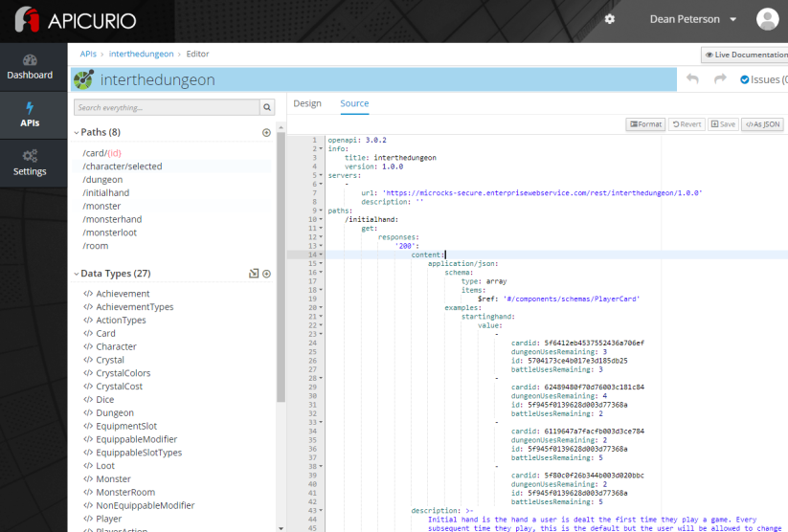Click the undo arrow icon
Viewport: 788px width, 532px height.
692,79
